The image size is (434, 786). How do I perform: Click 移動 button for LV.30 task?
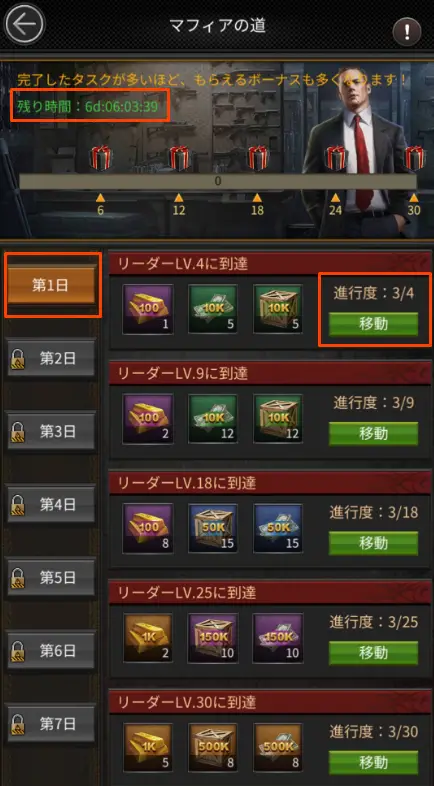pos(373,762)
